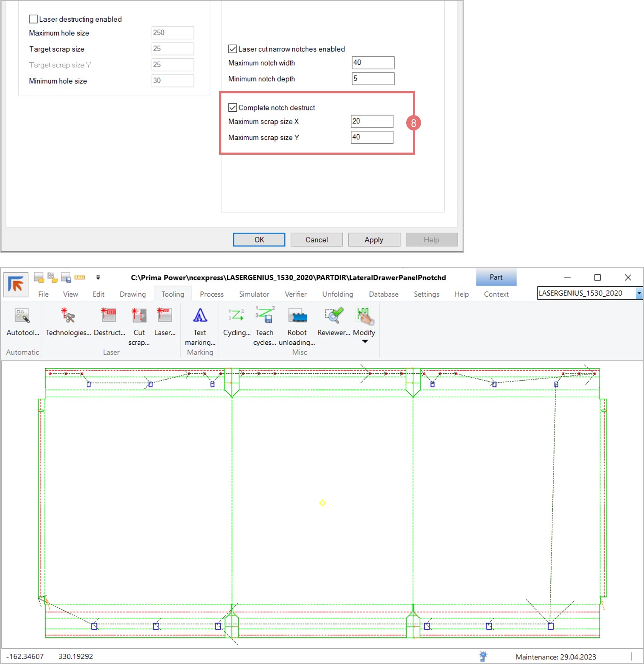Image resolution: width=644 pixels, height=664 pixels.
Task: Enable Laser destructing checkbox
Action: click(x=33, y=19)
